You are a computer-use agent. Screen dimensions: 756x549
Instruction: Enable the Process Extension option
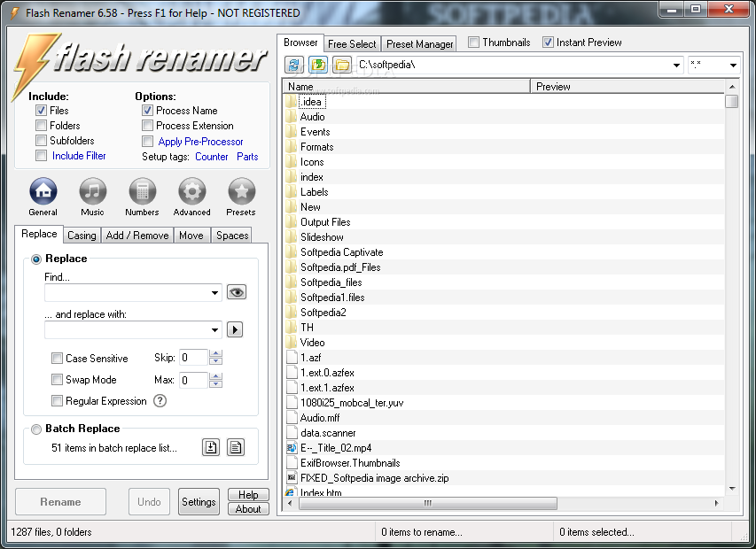[x=147, y=126]
